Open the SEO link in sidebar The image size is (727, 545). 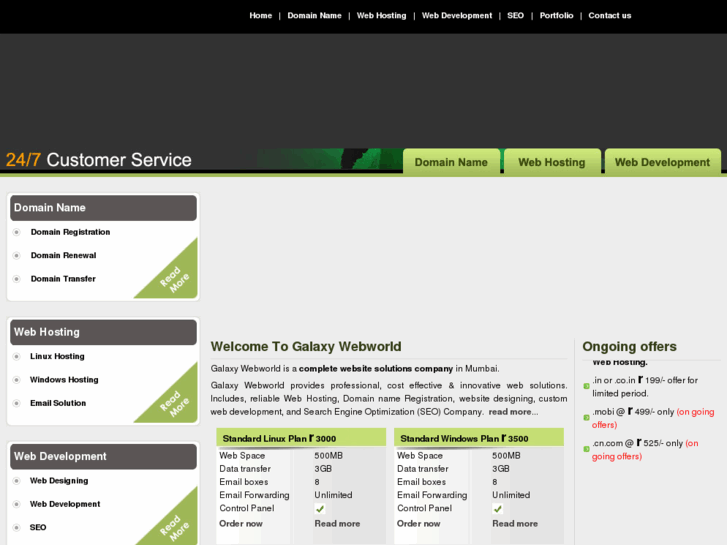point(38,527)
